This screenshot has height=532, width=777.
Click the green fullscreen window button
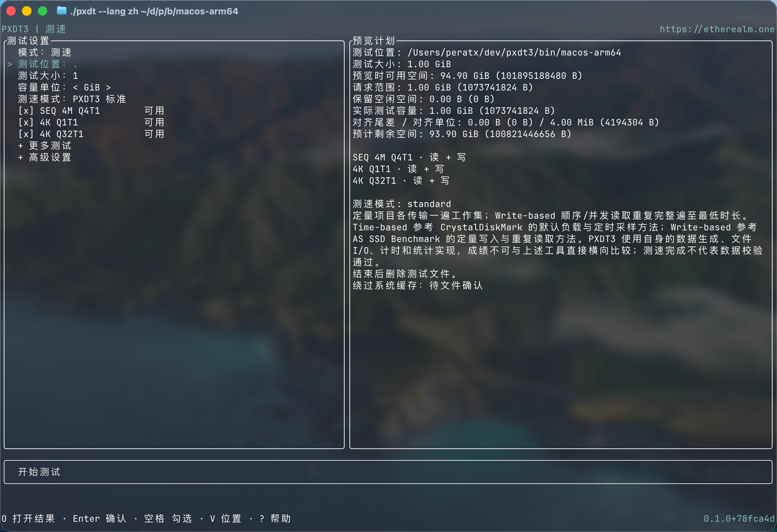click(43, 11)
